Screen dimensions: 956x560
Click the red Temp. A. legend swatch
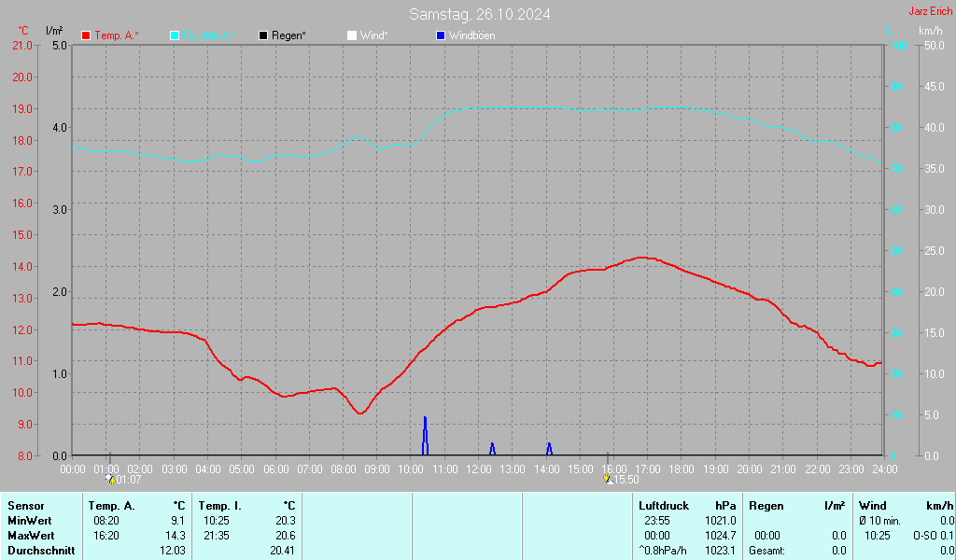[x=86, y=35]
